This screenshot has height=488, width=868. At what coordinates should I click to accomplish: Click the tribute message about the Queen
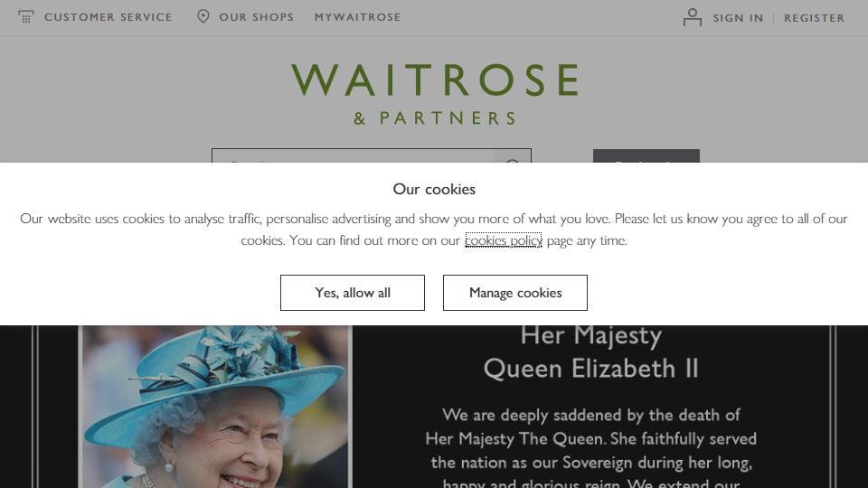pos(590,447)
